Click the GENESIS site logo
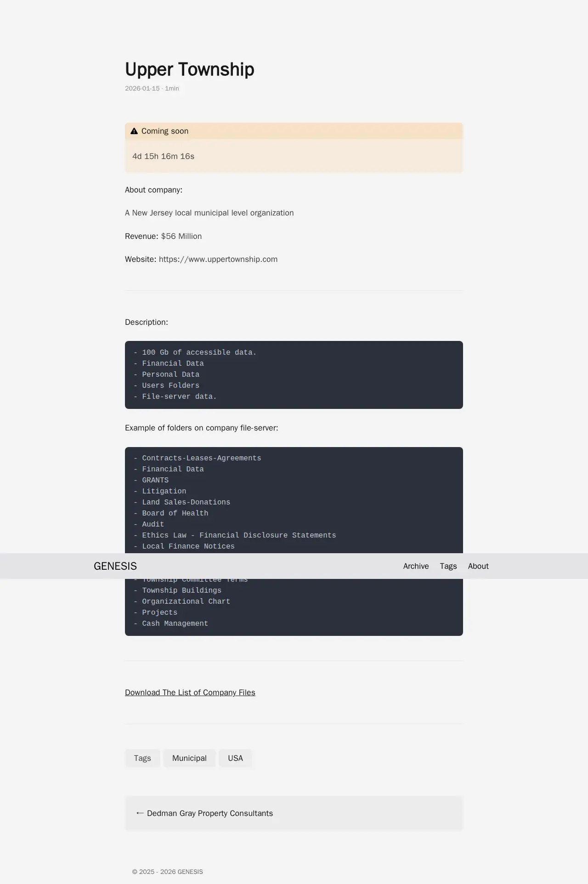This screenshot has height=884, width=588. (x=115, y=566)
